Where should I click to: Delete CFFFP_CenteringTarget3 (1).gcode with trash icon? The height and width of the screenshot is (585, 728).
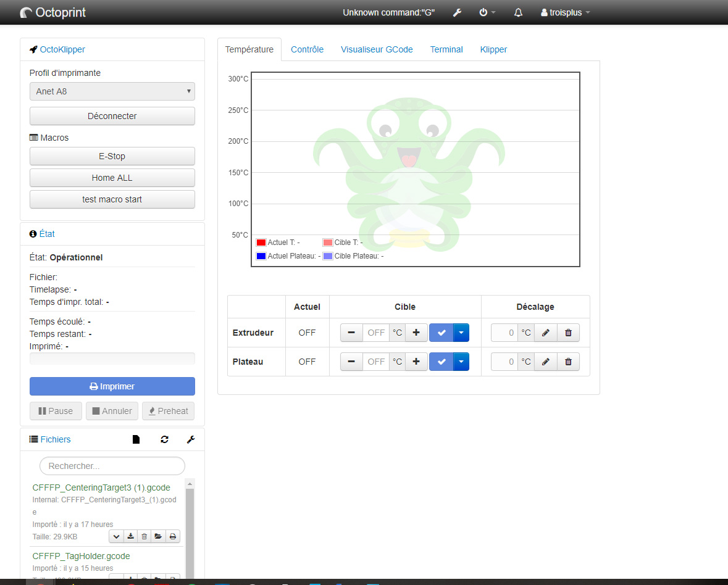coord(144,536)
